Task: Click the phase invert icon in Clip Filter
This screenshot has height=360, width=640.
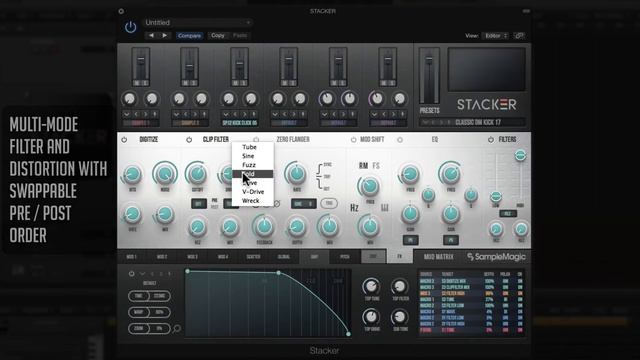Action: 277,203
